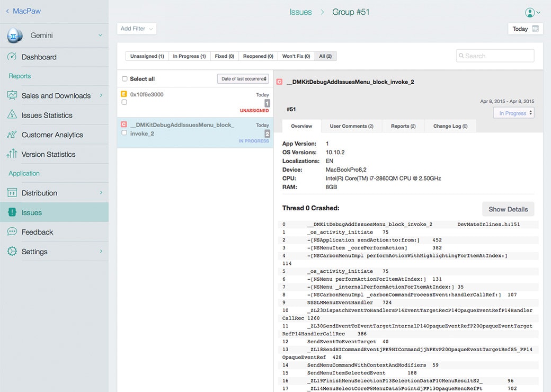This screenshot has height=392, width=551.
Task: Select the In Progress (1) filter tab
Action: [190, 56]
